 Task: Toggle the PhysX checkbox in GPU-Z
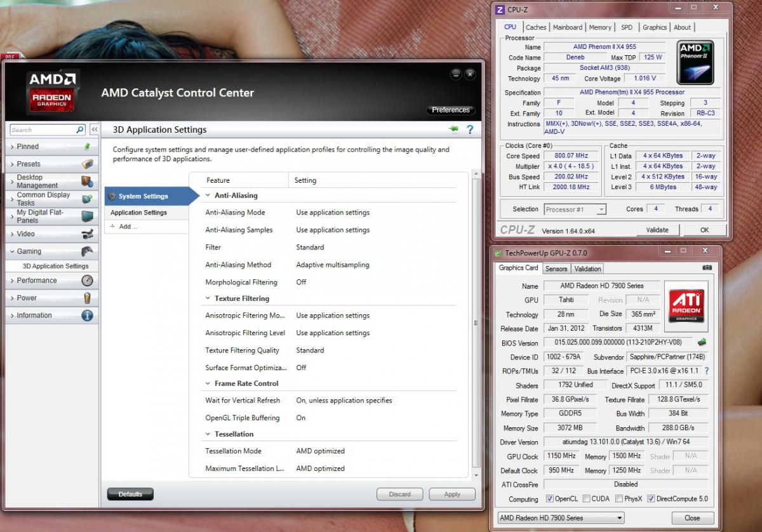619,499
